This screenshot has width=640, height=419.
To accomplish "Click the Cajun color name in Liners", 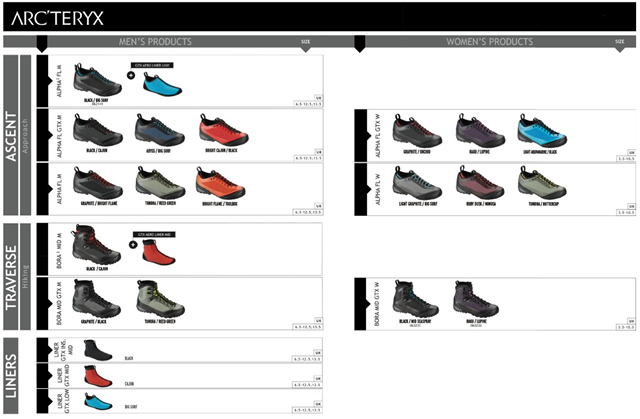I will point(129,384).
